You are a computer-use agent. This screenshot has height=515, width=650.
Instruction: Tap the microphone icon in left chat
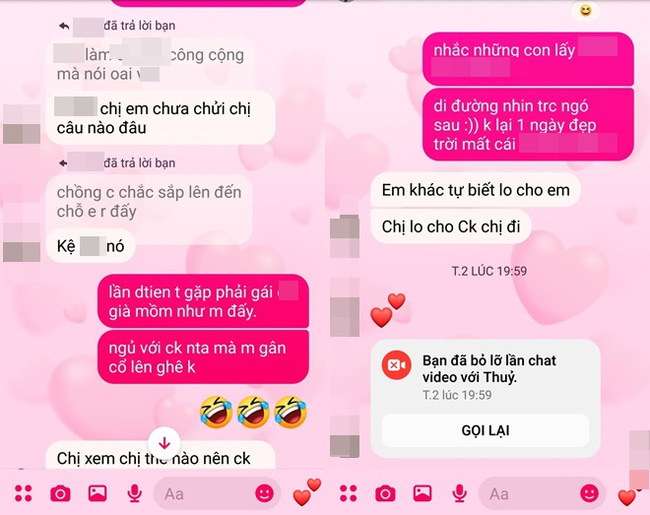click(x=134, y=493)
